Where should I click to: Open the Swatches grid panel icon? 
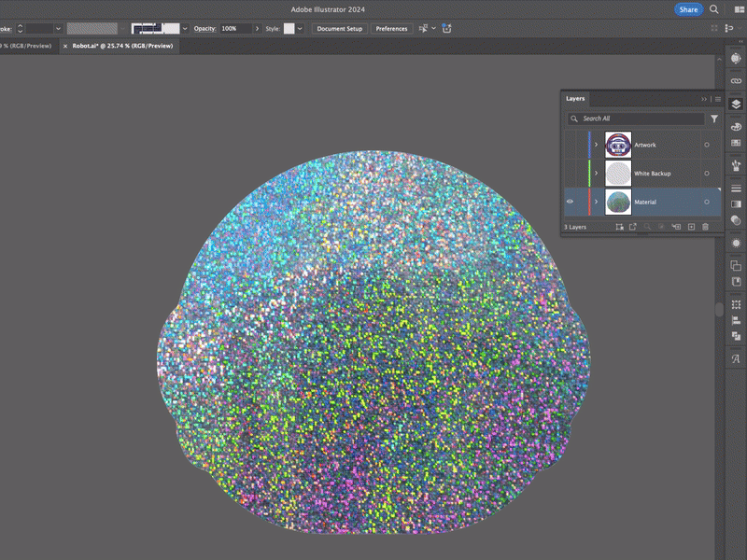(736, 143)
